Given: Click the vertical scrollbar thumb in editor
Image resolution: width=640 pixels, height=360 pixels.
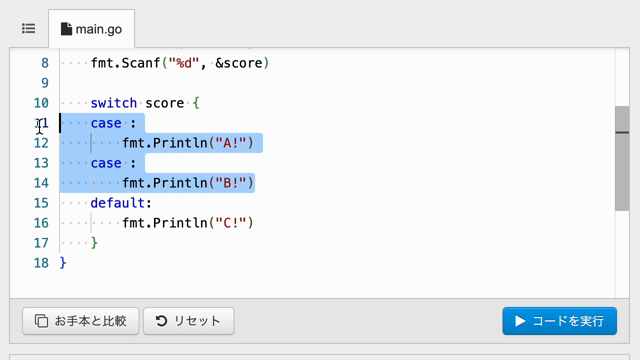Looking at the screenshot, I should point(622,158).
